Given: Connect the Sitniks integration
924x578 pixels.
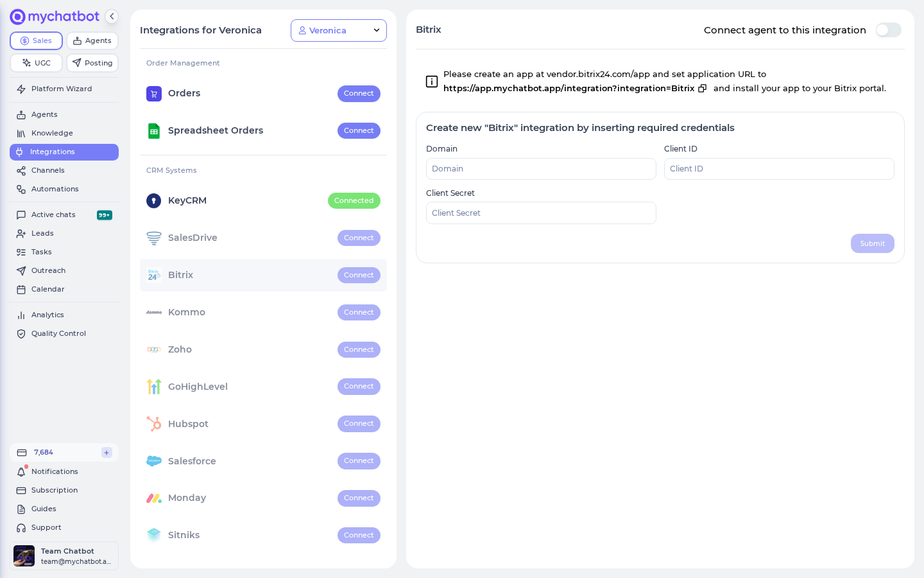Looking at the screenshot, I should 359,536.
